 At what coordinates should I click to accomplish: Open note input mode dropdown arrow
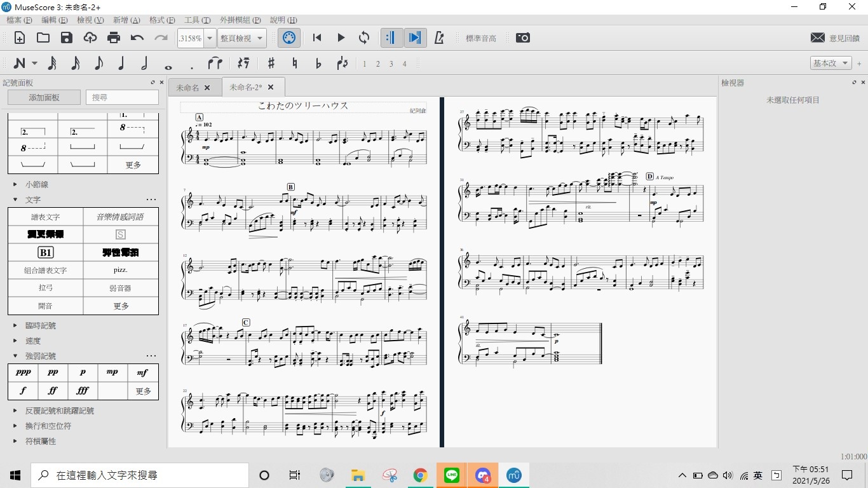[34, 63]
